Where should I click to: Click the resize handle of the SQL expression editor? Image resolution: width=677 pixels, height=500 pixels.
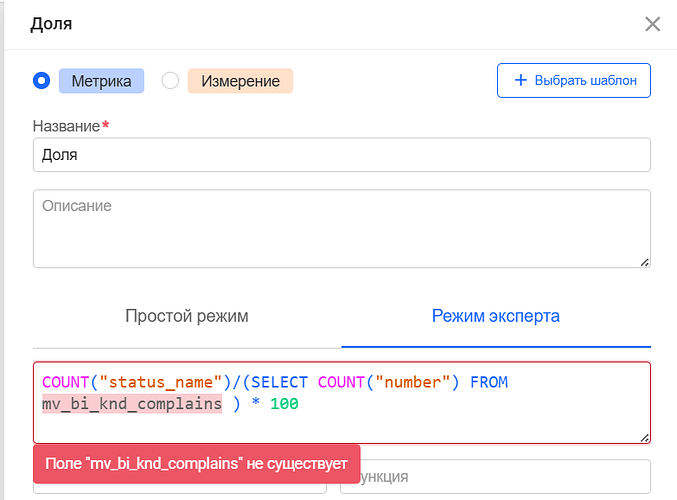[x=644, y=436]
